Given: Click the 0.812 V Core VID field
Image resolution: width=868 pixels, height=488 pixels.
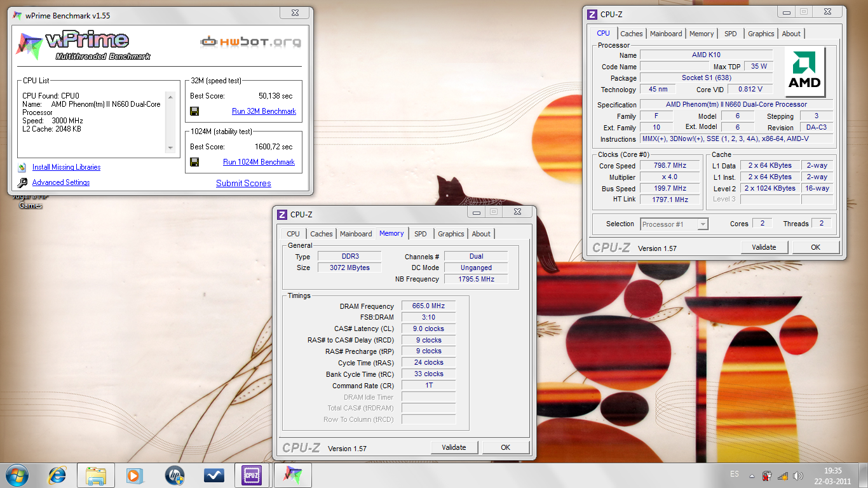Looking at the screenshot, I should click(x=750, y=89).
